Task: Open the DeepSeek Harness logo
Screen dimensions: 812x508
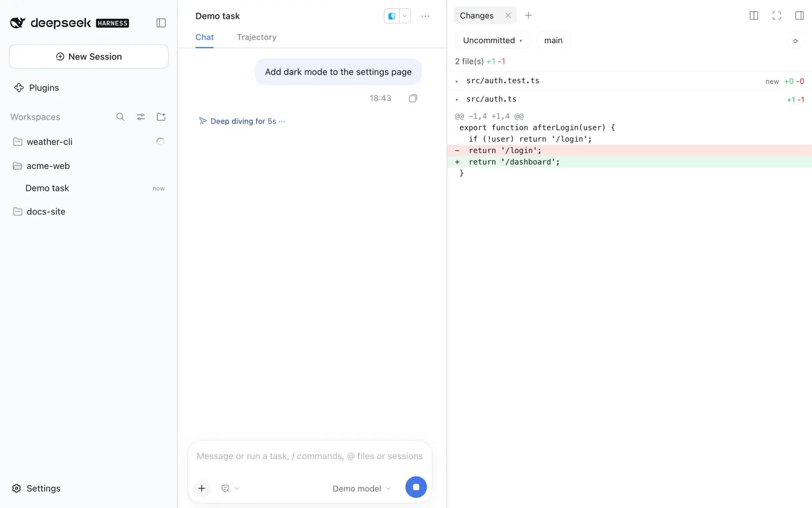Action: pyautogui.click(x=70, y=23)
